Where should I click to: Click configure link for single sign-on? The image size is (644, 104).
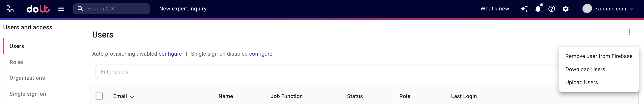[261, 54]
